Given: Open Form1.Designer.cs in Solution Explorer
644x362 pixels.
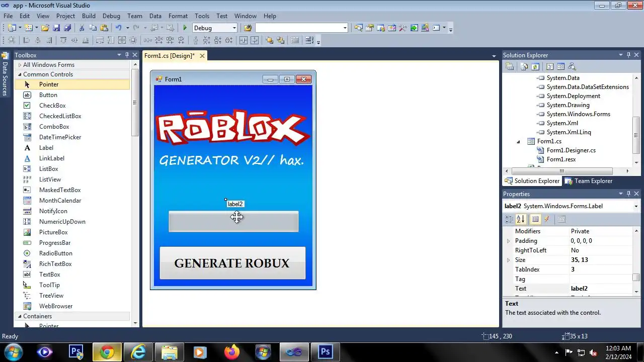Looking at the screenshot, I should [571, 150].
